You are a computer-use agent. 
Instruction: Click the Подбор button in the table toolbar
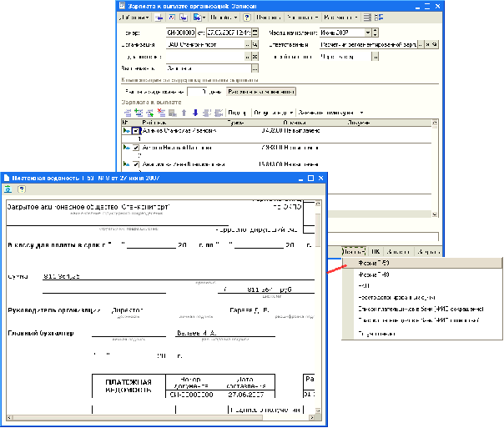coord(237,113)
